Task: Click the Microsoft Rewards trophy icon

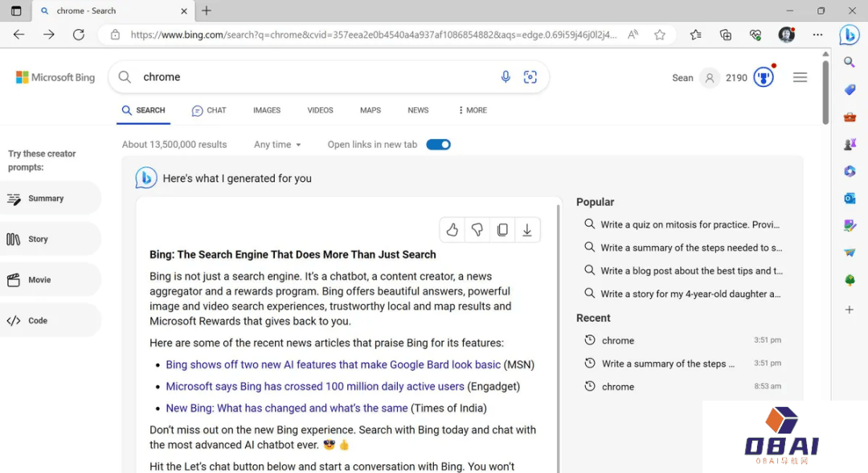Action: [763, 76]
